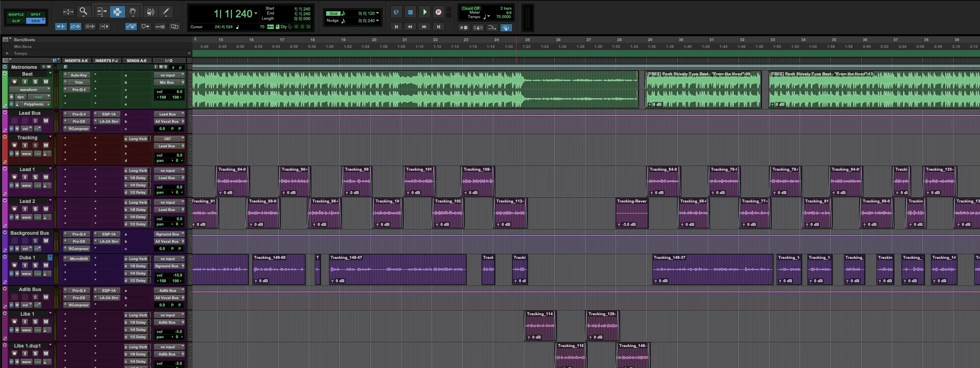980x368 pixels.
Task: Start playback with the Play button
Action: [424, 12]
